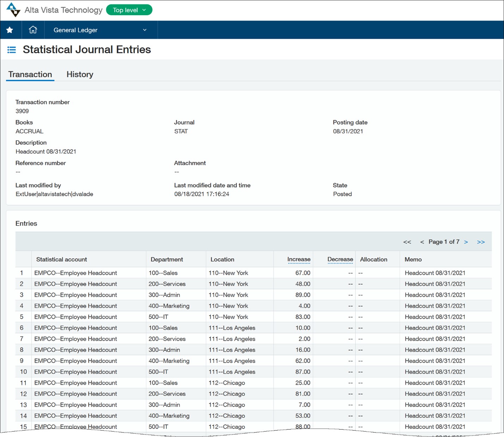Select the Posted state value
504x437 pixels.
(x=343, y=194)
